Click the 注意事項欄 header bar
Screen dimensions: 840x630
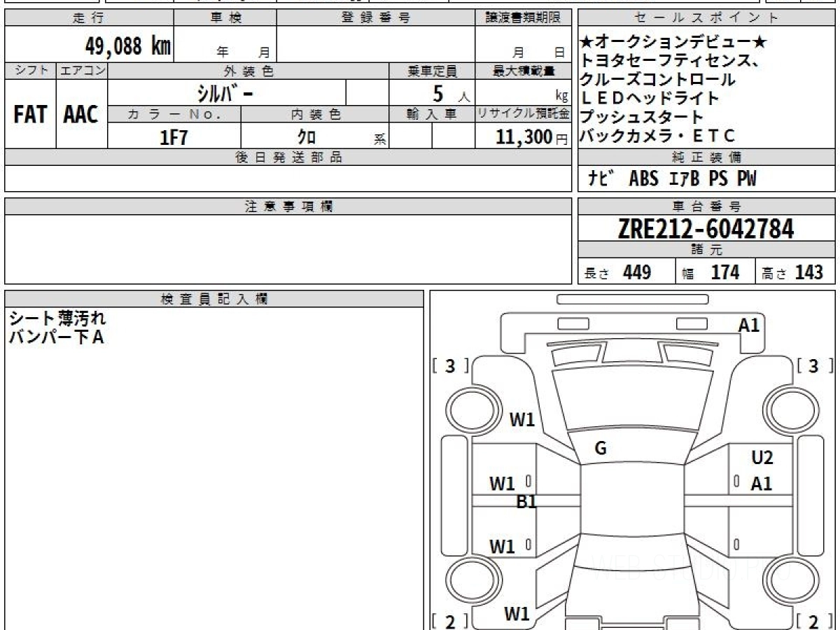(x=288, y=206)
